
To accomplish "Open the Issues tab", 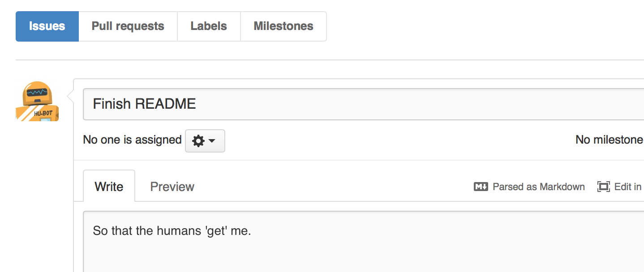I will coord(47,26).
